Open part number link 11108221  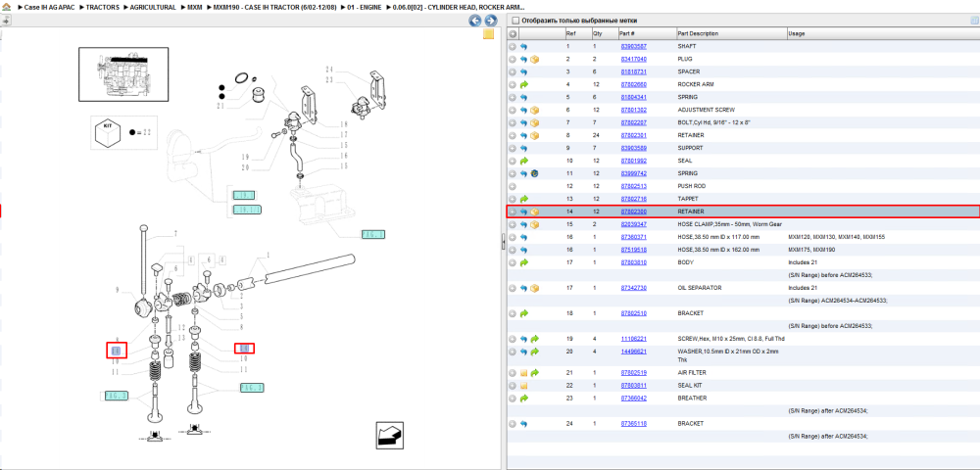pos(633,339)
